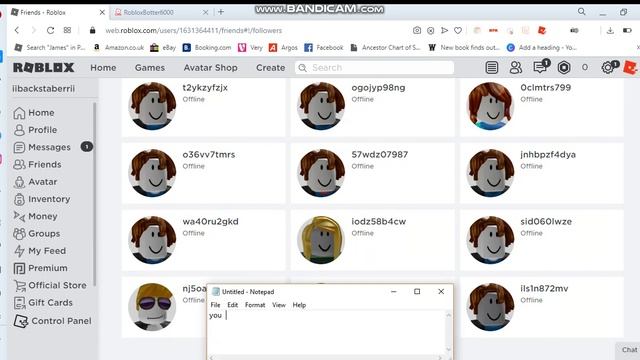The width and height of the screenshot is (640, 360).
Task: Click inside Notepad text area
Action: [x=327, y=333]
